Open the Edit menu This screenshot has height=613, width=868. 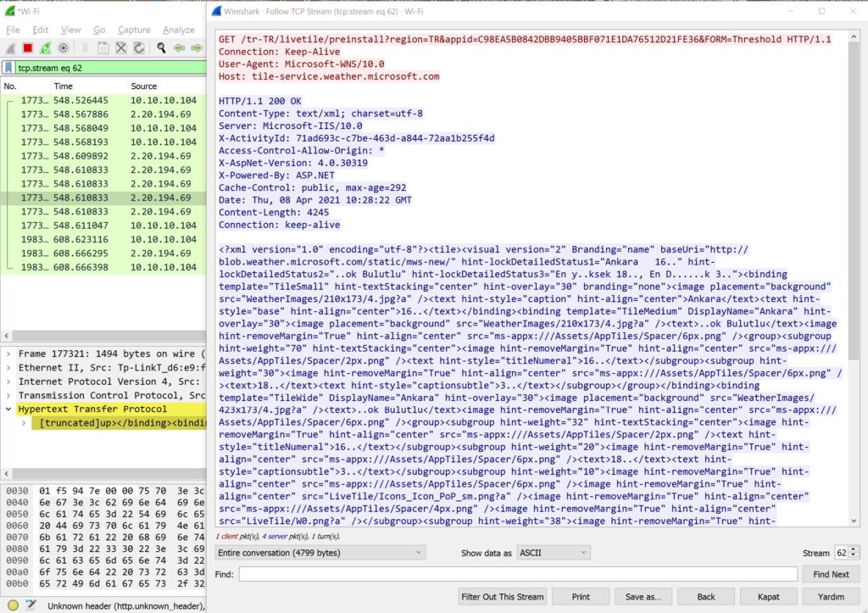[41, 30]
